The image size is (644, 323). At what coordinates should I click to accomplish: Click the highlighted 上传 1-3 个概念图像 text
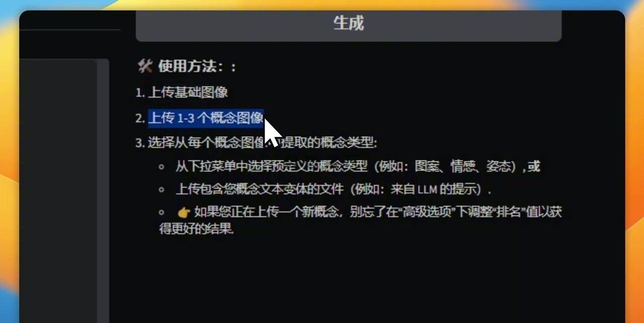point(206,118)
